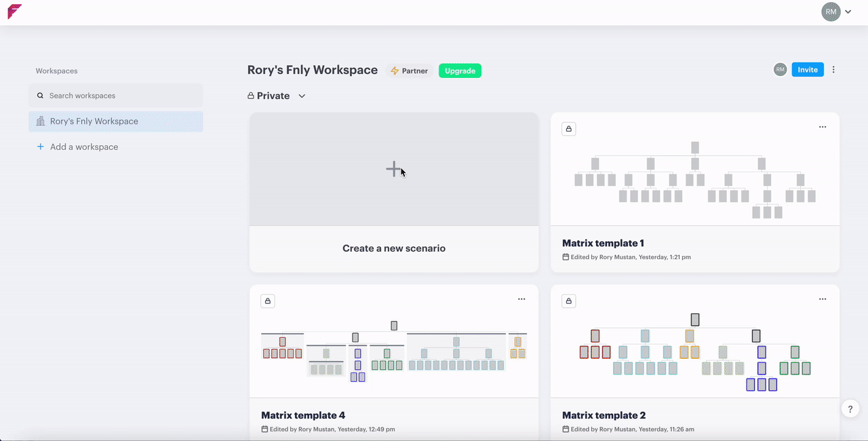Open the RM user avatar menu
Screen dimensions: 868x441
[x=831, y=12]
